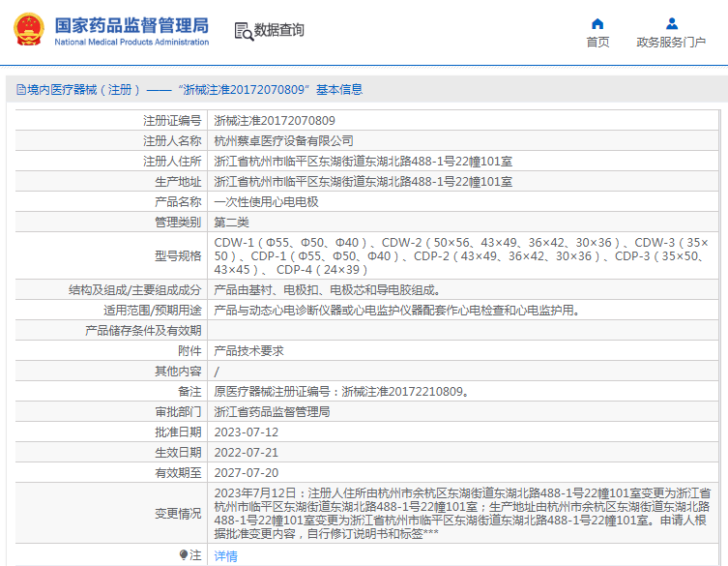Click 附件 label
The height and width of the screenshot is (566, 728).
click(189, 351)
